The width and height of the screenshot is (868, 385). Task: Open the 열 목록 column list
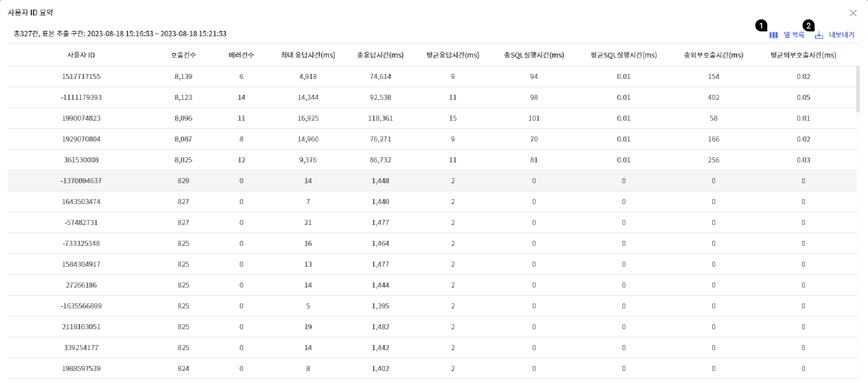(794, 35)
